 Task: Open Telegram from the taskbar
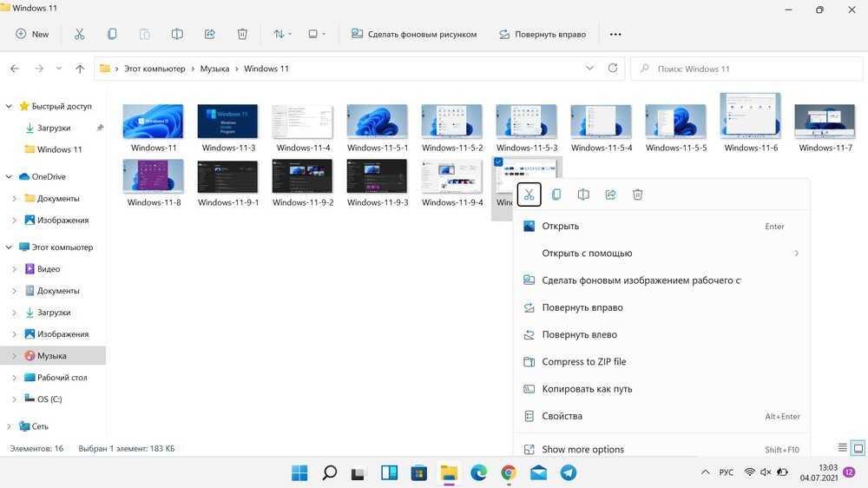pyautogui.click(x=568, y=472)
